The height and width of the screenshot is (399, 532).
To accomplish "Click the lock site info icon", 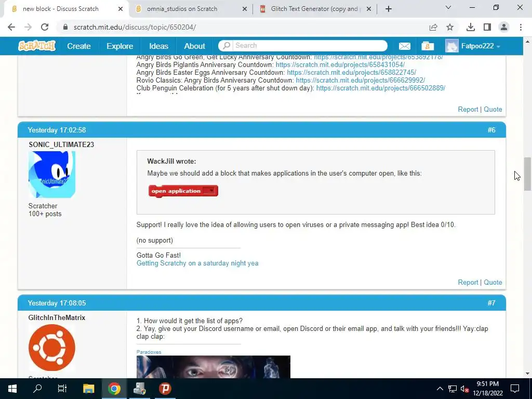I will pos(65,27).
